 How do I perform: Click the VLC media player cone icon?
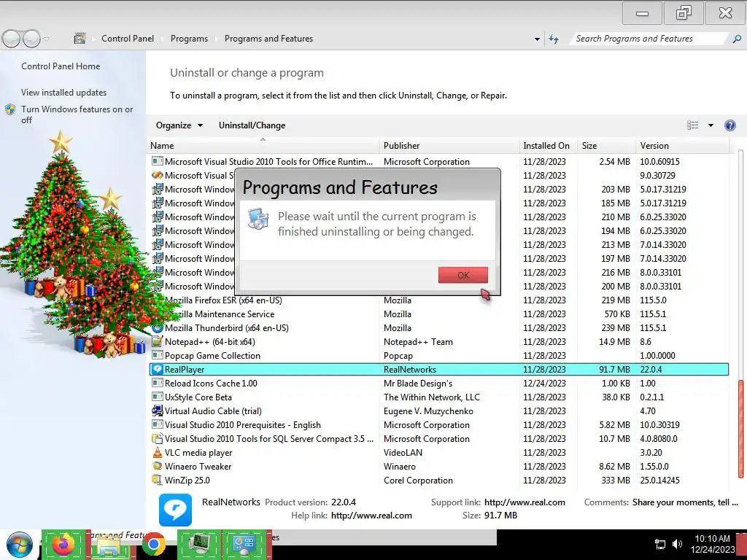point(158,452)
